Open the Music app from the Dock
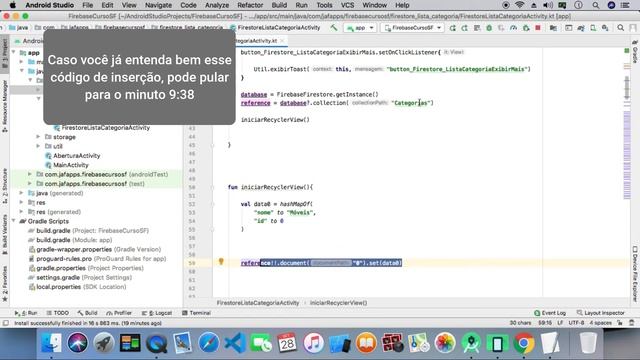 [313, 343]
